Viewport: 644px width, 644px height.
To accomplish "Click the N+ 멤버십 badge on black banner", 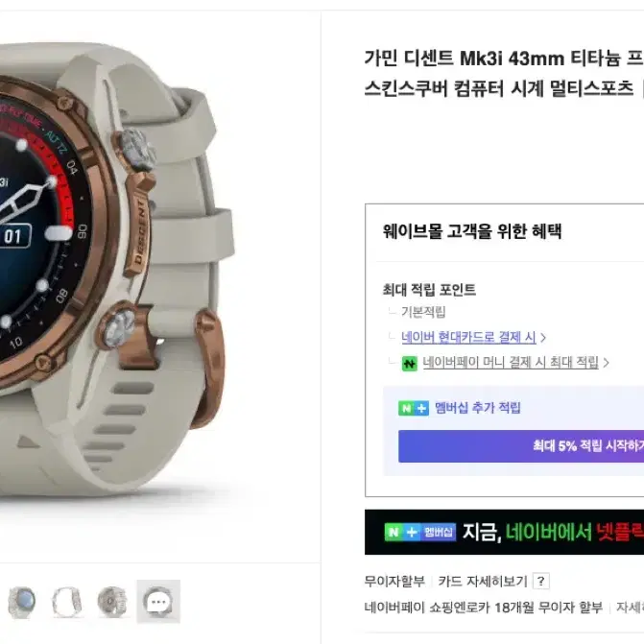I will [x=420, y=533].
